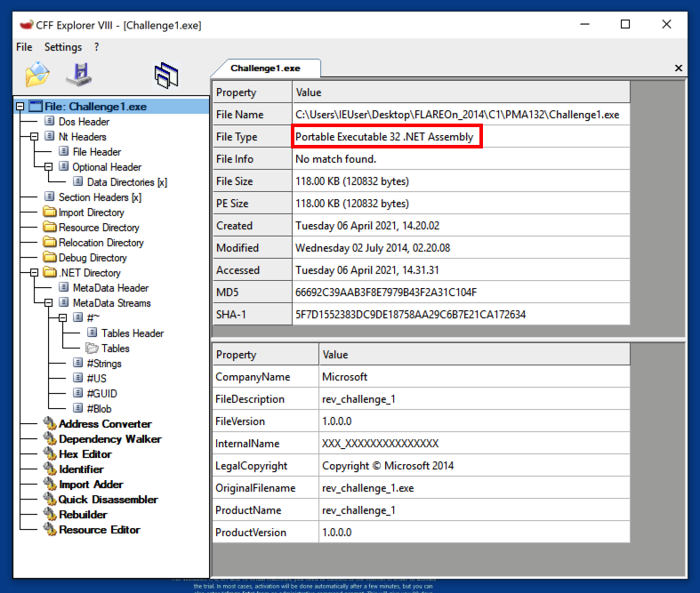
Task: Launch the Dependency Walker tool
Action: [x=109, y=439]
